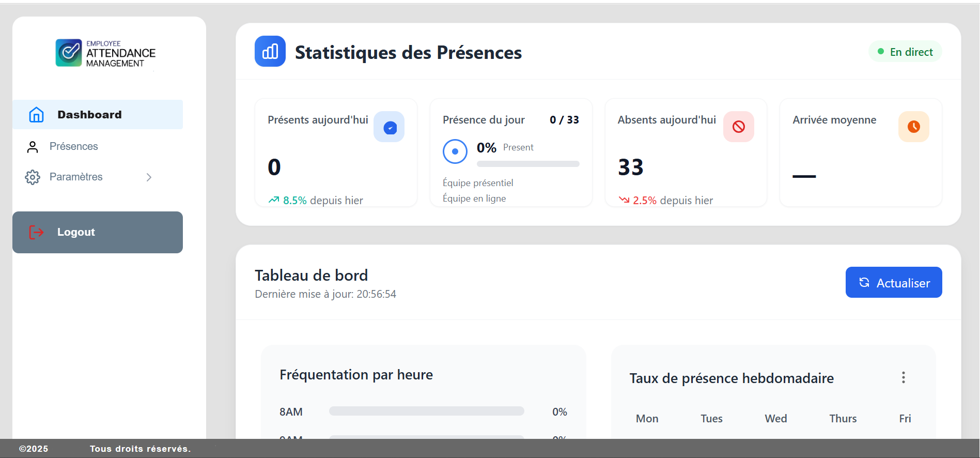The height and width of the screenshot is (458, 980).
Task: Click the orange clock arrival icon
Action: point(913,127)
